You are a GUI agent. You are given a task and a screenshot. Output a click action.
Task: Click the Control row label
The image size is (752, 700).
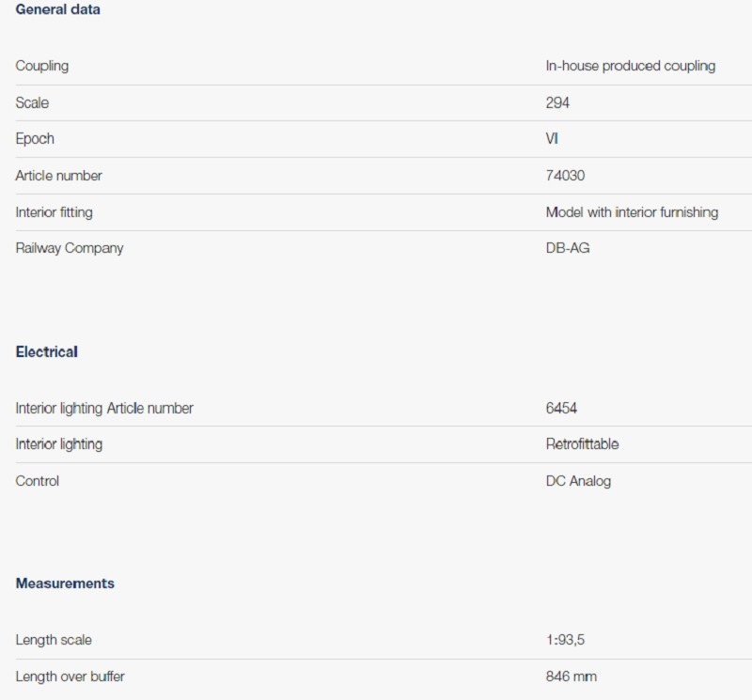tap(38, 481)
